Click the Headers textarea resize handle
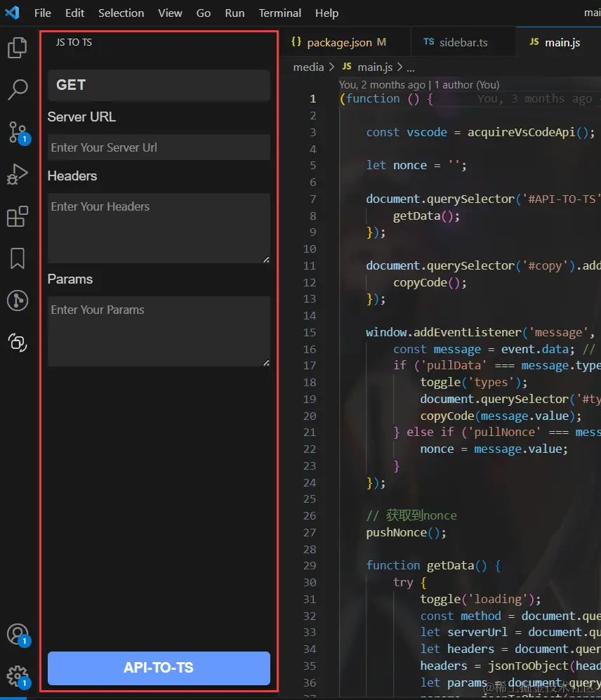601x700 pixels. (266, 259)
